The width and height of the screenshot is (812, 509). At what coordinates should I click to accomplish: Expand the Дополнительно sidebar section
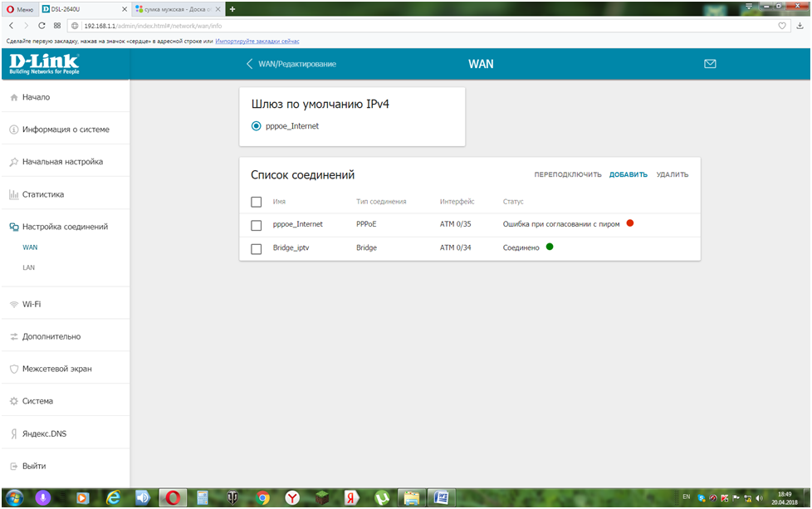click(x=66, y=336)
